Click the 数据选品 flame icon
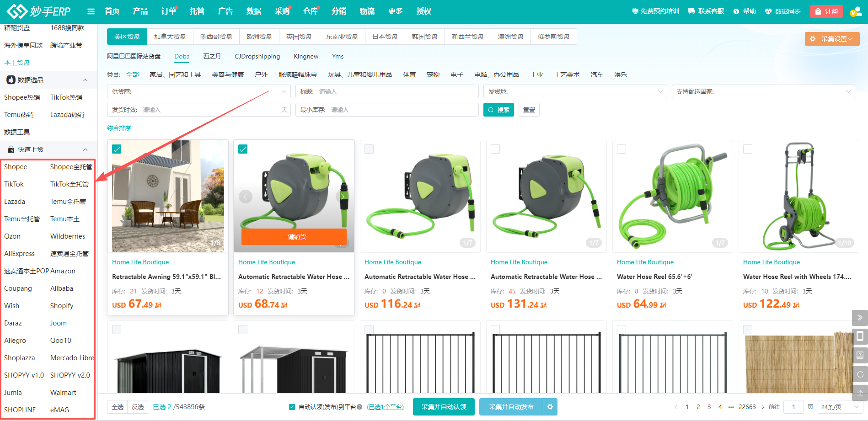Image resolution: width=868 pixels, height=421 pixels. (11, 80)
